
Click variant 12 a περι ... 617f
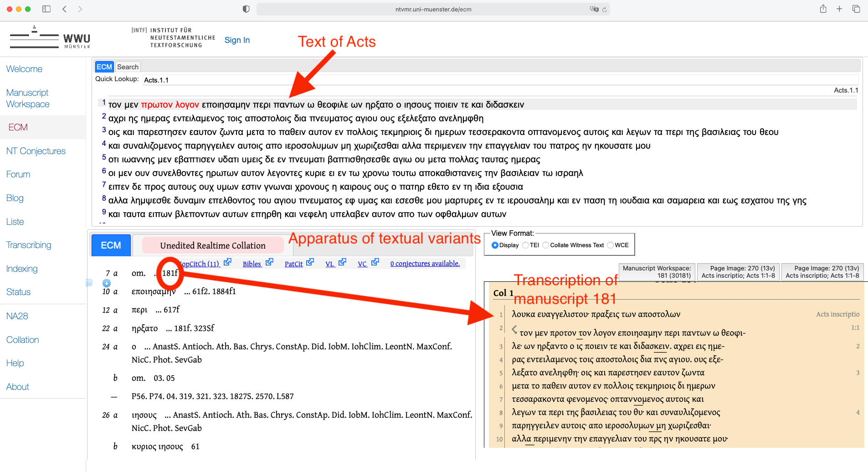pos(141,310)
